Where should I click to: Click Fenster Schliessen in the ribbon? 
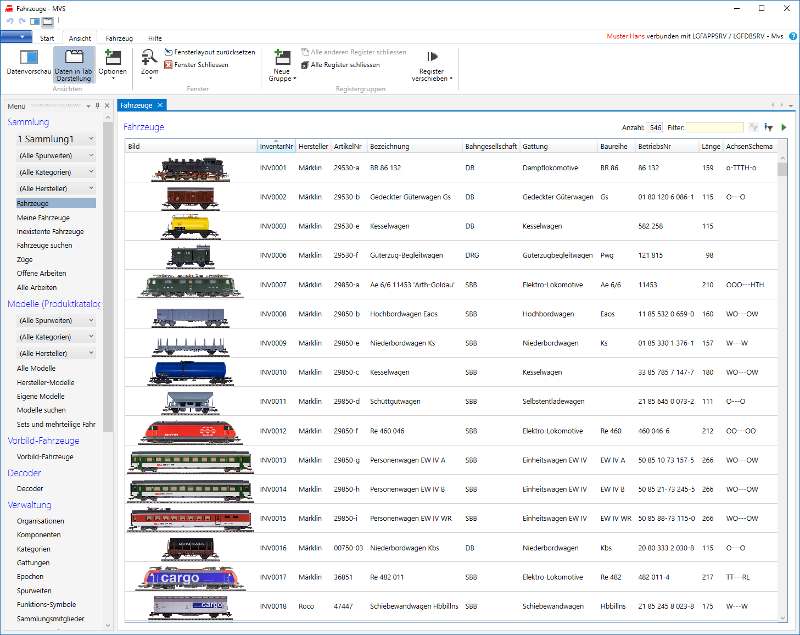click(x=200, y=64)
